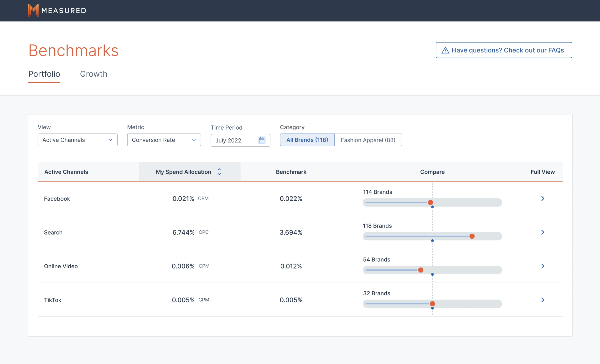The image size is (600, 364).
Task: Click Have questions? Check out our FAQs
Action: tap(504, 50)
